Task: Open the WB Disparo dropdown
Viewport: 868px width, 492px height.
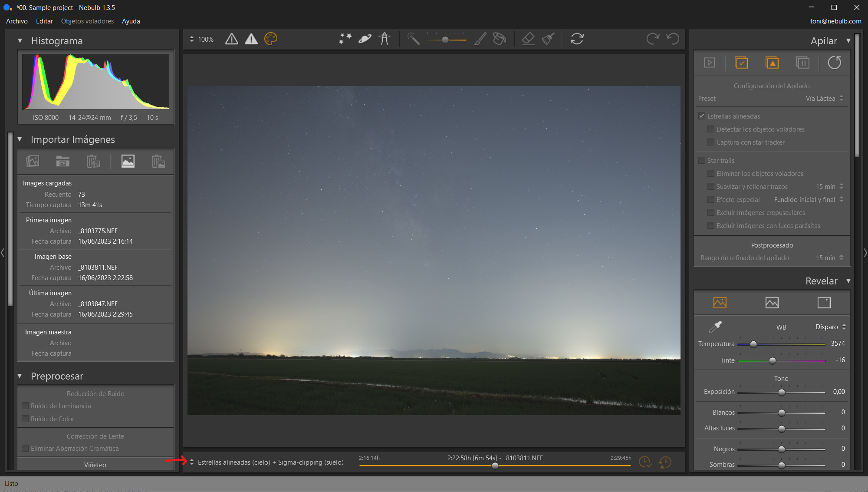Action: click(831, 327)
